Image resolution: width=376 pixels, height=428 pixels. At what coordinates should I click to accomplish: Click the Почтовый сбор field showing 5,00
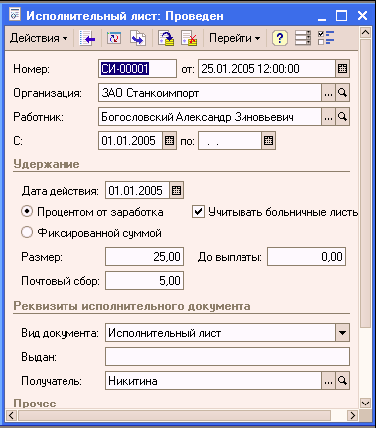pyautogui.click(x=144, y=280)
